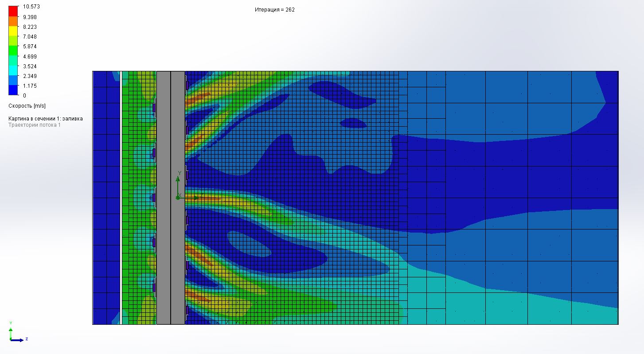Select the red legend color band
Screen dimensions: 644x354
pos(13,11)
